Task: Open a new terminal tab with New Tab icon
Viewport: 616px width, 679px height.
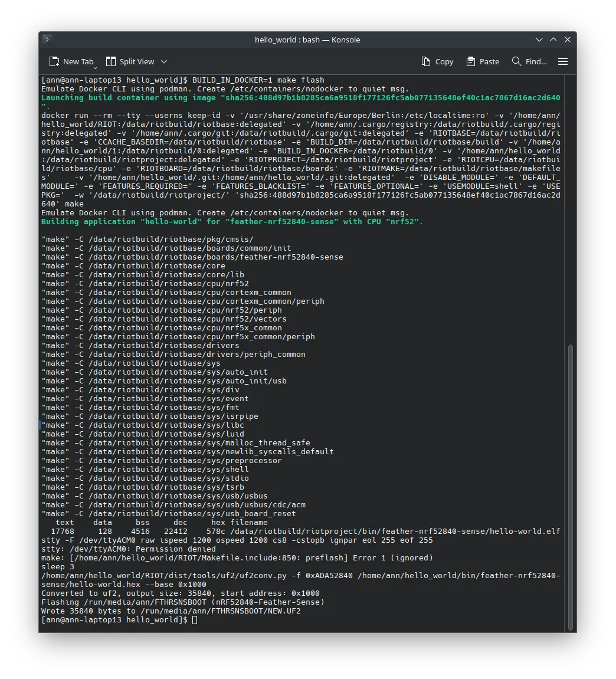Action: tap(53, 61)
